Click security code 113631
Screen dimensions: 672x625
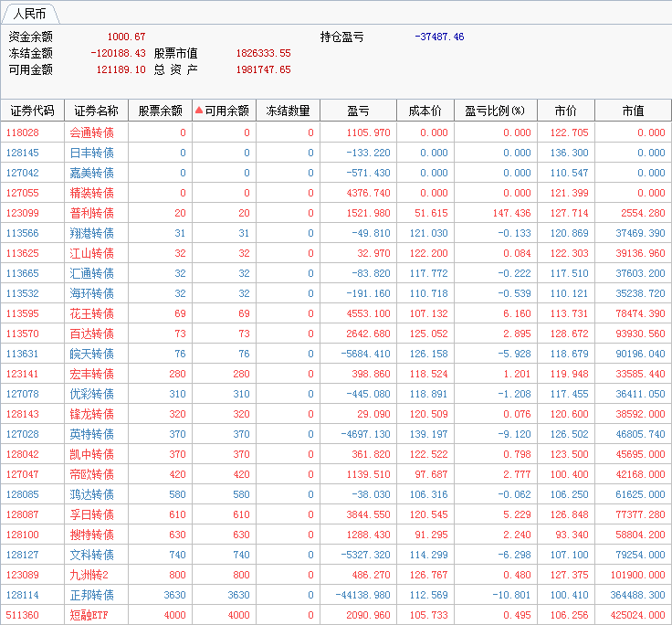[x=23, y=354]
